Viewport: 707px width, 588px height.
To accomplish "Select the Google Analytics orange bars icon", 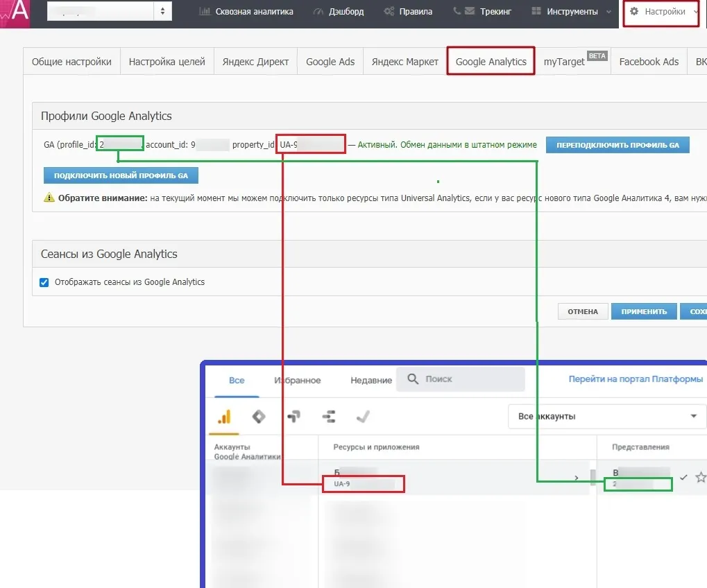I will click(x=224, y=417).
